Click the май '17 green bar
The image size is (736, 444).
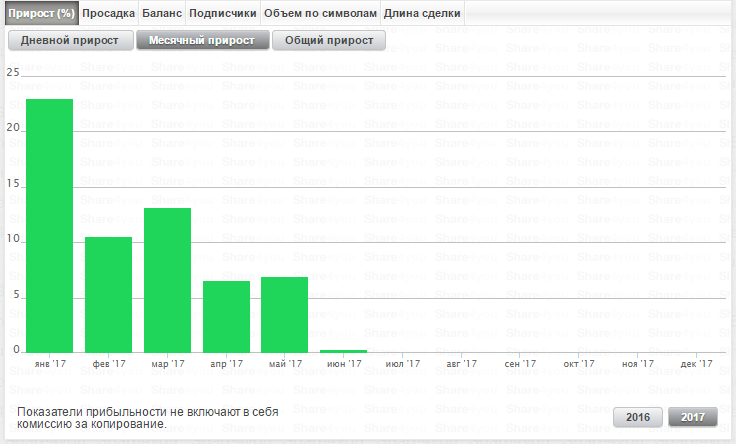[284, 315]
